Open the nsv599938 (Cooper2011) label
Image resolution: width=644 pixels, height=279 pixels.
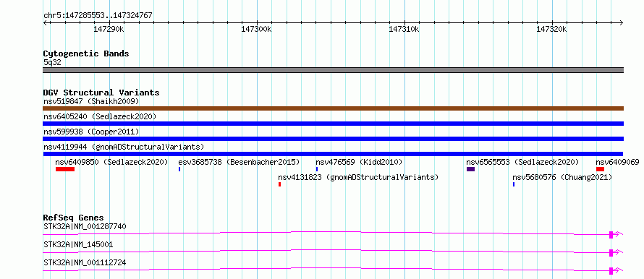91,132
